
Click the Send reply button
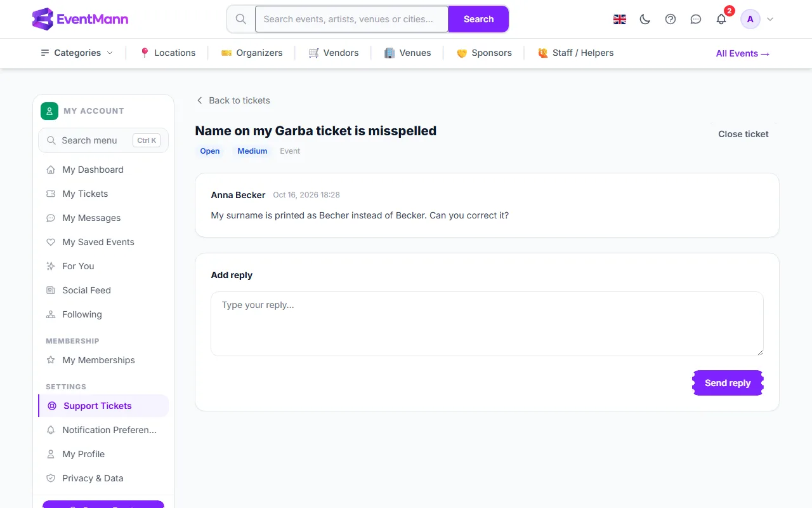(x=728, y=383)
